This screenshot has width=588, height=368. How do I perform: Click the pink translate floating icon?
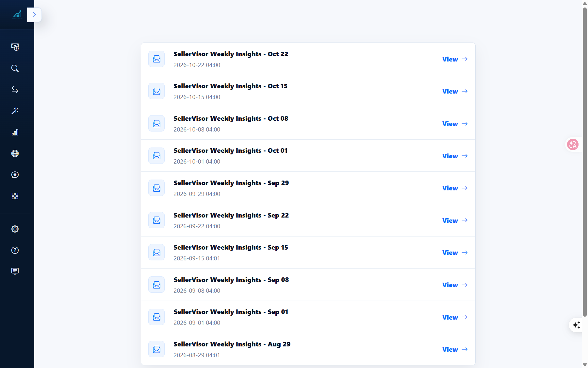pyautogui.click(x=573, y=144)
